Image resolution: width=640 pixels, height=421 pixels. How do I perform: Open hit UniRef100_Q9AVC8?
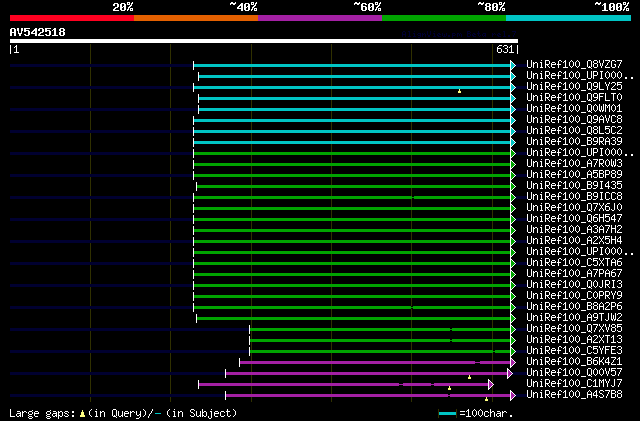coord(574,119)
